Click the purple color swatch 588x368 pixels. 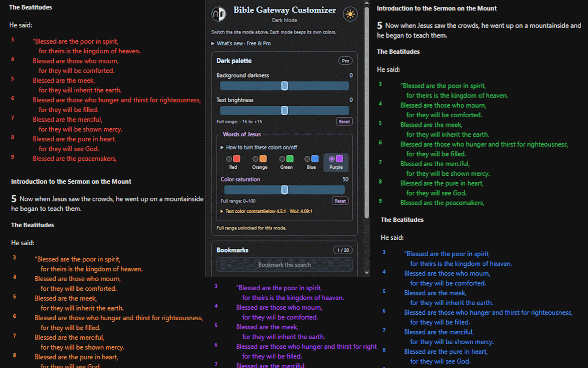tap(339, 159)
